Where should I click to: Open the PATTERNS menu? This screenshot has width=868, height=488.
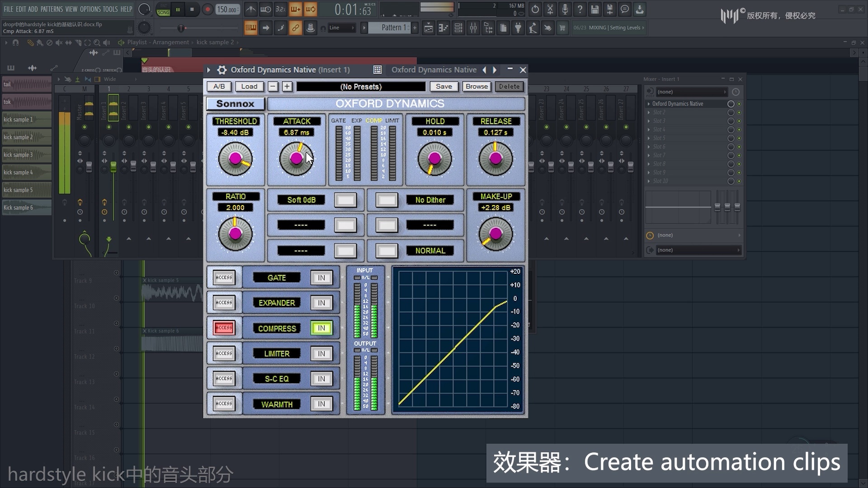point(52,9)
